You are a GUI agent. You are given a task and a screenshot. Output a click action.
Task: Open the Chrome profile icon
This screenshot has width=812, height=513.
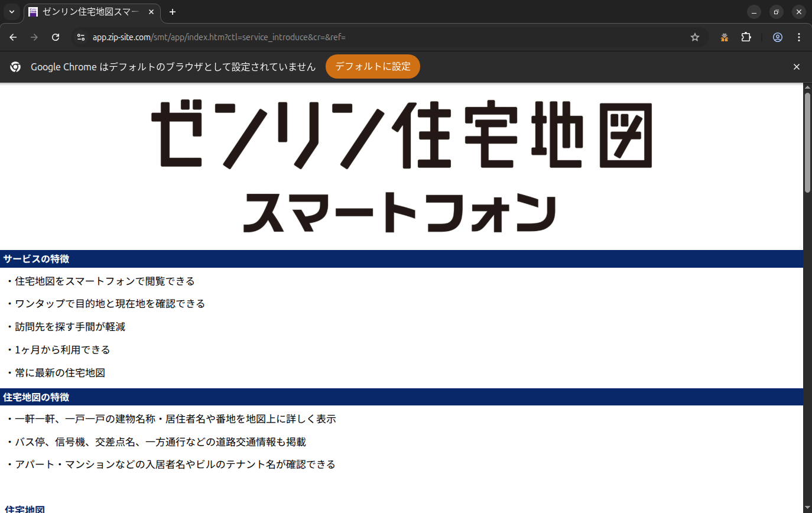coord(778,37)
